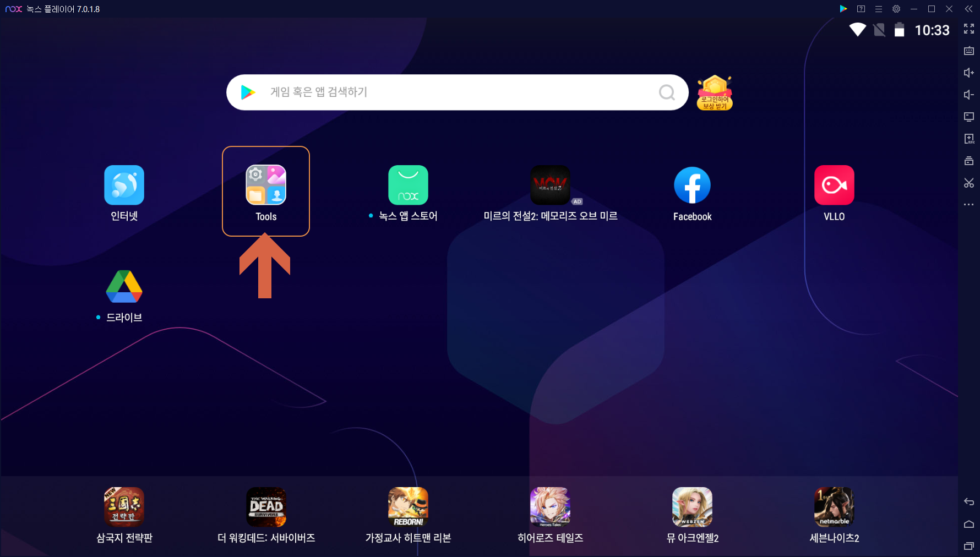Click the no-SIM status icon
This screenshot has width=980, height=557.
point(879,30)
